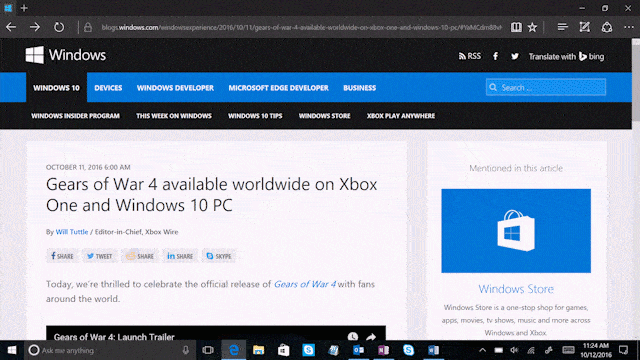Select the Devices tab
The image size is (640, 360).
[x=108, y=88]
